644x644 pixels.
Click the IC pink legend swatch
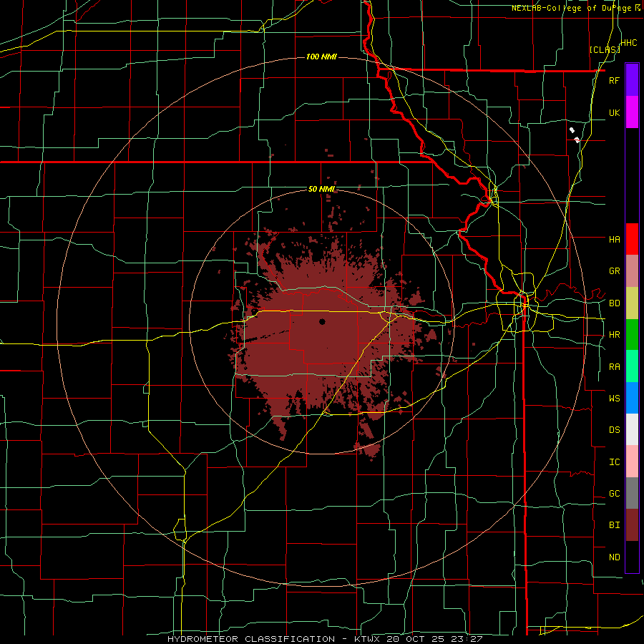(632, 462)
